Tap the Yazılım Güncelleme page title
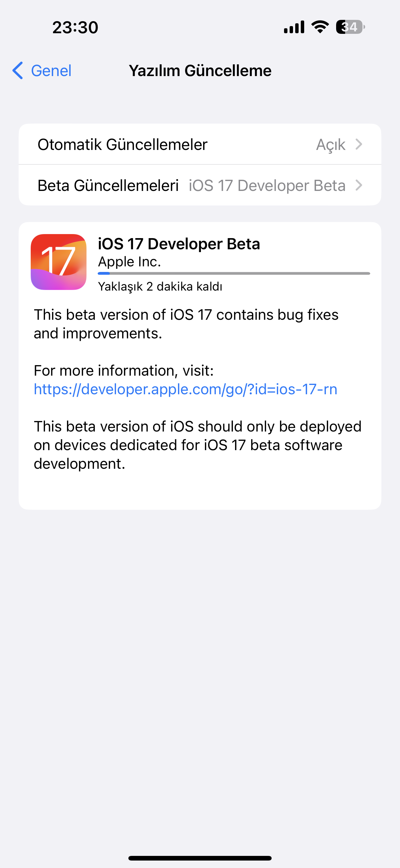Screen dimensions: 400x868 click(x=200, y=71)
